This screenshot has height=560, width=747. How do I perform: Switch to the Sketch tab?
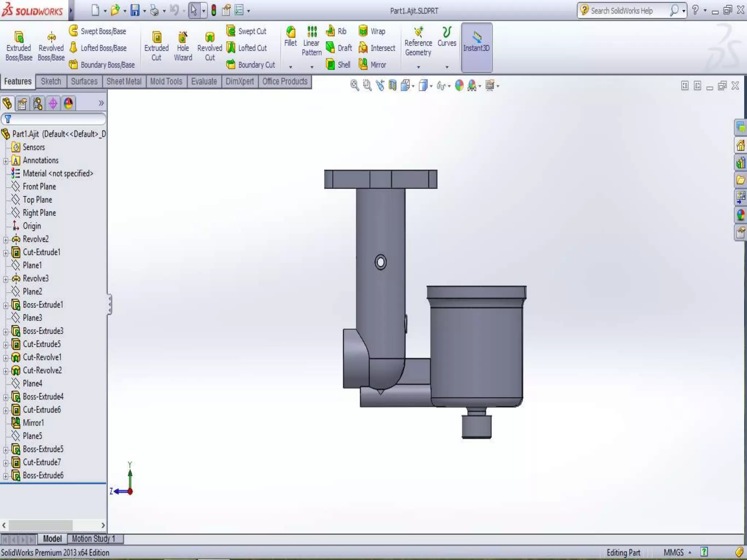[x=51, y=81]
